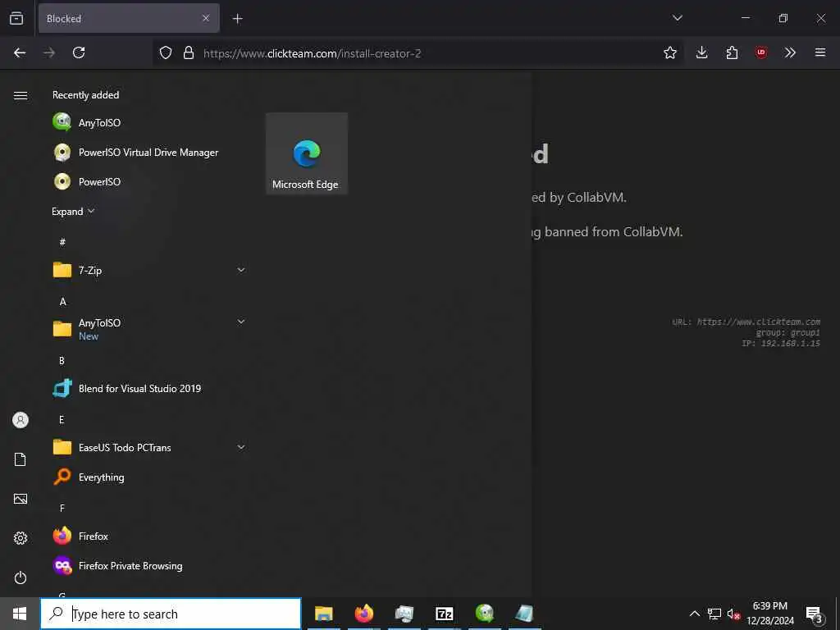Expand the Start menu hamburger navigation
The image size is (840, 630).
click(x=21, y=95)
